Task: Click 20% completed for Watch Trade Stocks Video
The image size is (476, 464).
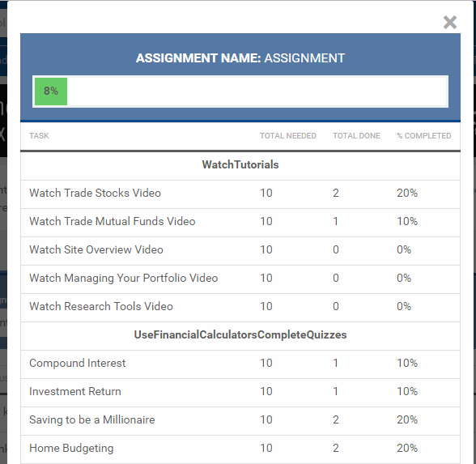Action: [407, 193]
